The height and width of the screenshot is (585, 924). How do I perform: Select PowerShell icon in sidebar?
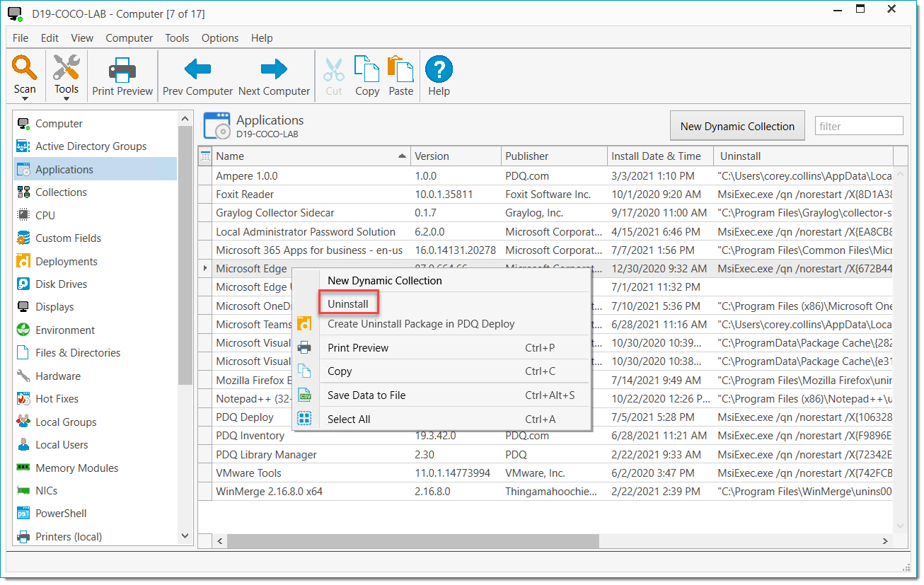click(23, 514)
